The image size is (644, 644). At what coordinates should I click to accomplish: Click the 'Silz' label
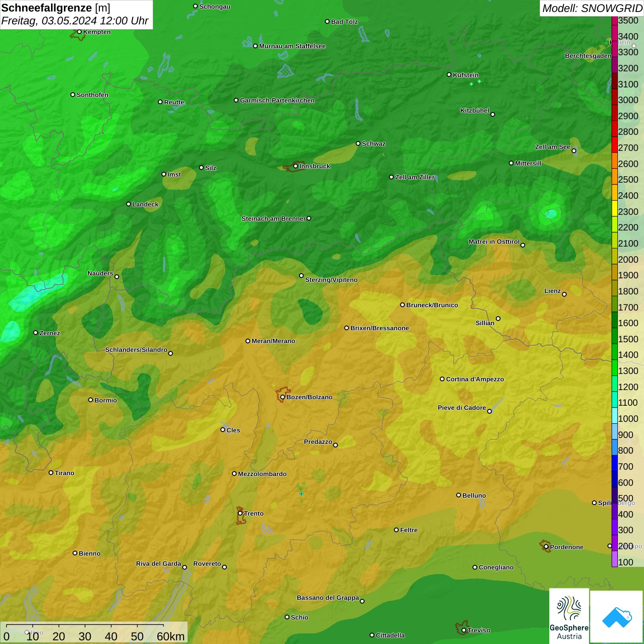[211, 168]
